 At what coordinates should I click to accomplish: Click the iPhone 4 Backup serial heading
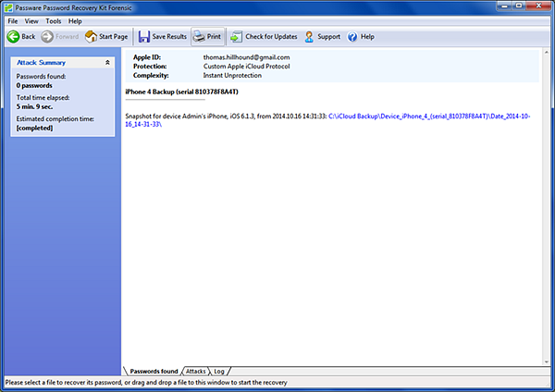181,92
